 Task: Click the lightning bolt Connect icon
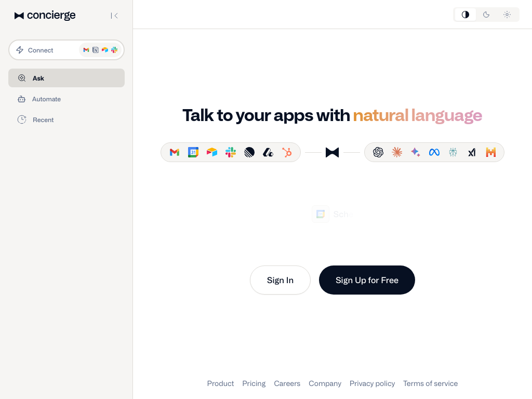(20, 50)
